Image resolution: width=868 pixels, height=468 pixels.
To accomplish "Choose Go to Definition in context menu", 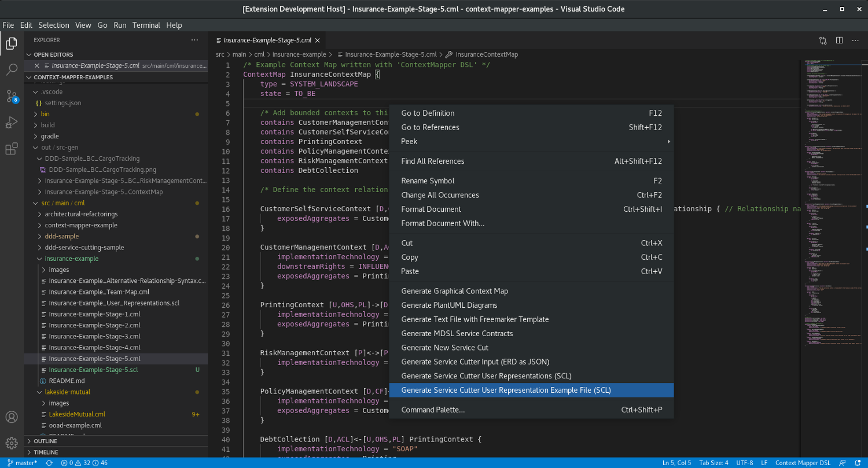I will click(x=531, y=113).
